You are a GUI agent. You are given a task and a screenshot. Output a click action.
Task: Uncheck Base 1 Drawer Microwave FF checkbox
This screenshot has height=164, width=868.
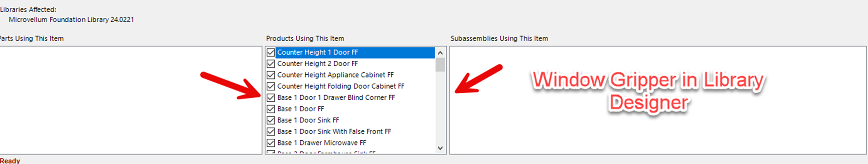271,143
